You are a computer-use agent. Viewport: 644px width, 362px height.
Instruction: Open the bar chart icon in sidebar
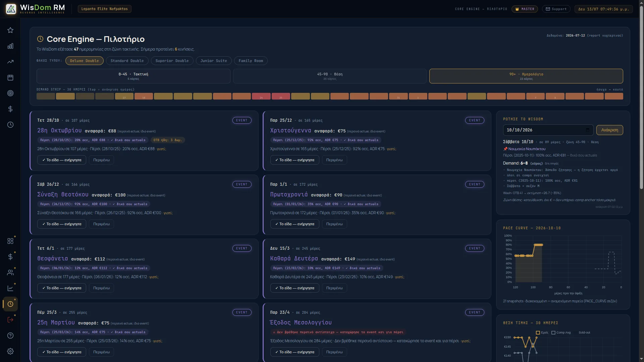(10, 46)
